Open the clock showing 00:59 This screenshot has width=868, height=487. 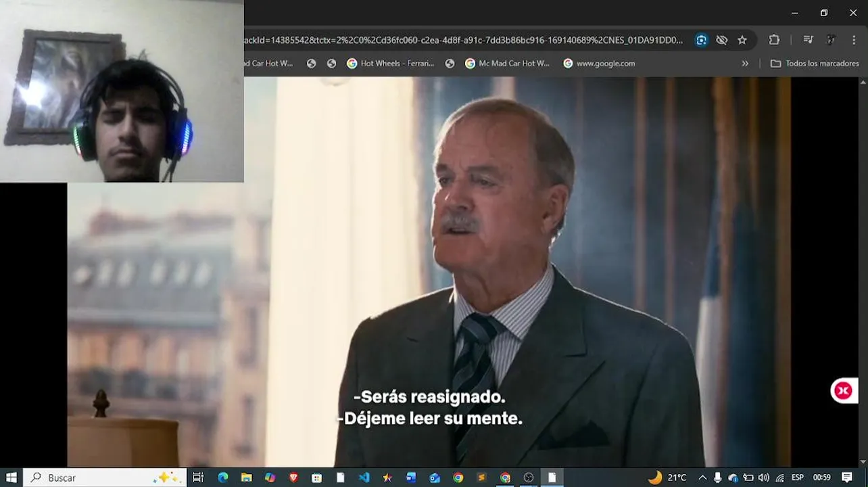[x=821, y=478]
